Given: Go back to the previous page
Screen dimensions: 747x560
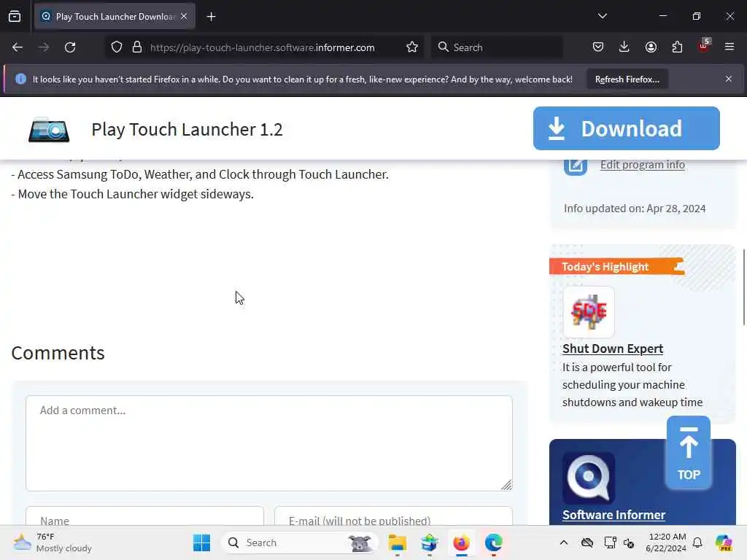Looking at the screenshot, I should [18, 47].
